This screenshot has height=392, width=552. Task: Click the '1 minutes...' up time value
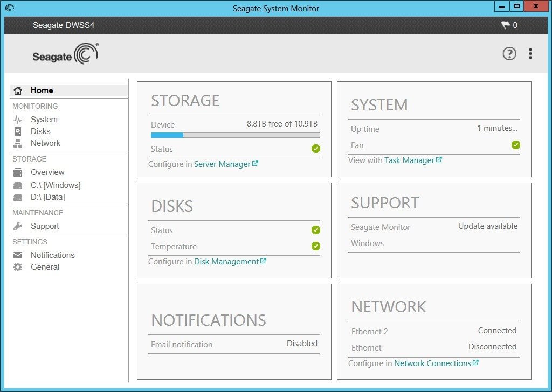click(497, 128)
